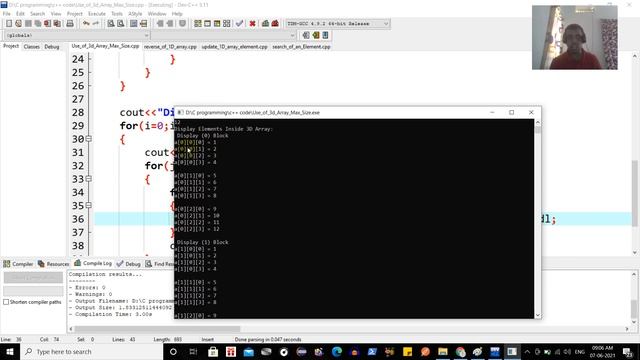Click the taskbar search box
Viewport: 640px width, 360px height.
[92, 351]
